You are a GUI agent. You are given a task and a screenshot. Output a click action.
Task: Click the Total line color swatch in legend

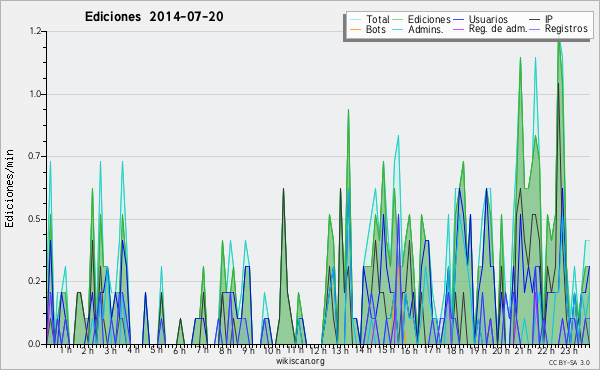coord(355,20)
